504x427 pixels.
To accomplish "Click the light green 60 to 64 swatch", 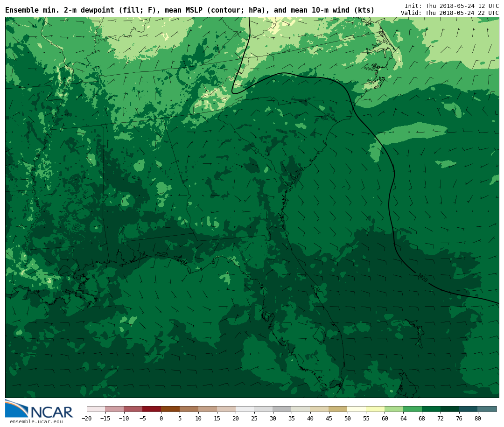I will (x=394, y=409).
